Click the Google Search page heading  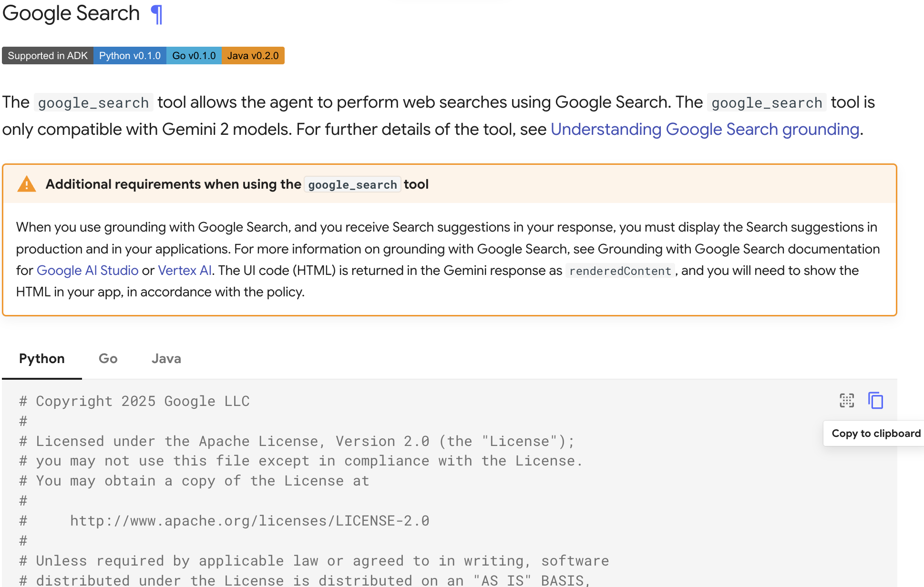click(71, 13)
